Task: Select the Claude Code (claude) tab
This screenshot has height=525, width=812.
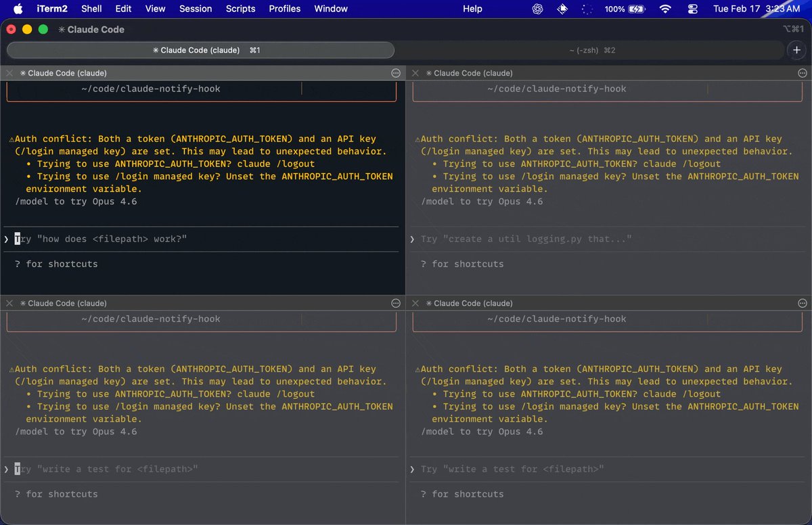Action: tap(200, 50)
